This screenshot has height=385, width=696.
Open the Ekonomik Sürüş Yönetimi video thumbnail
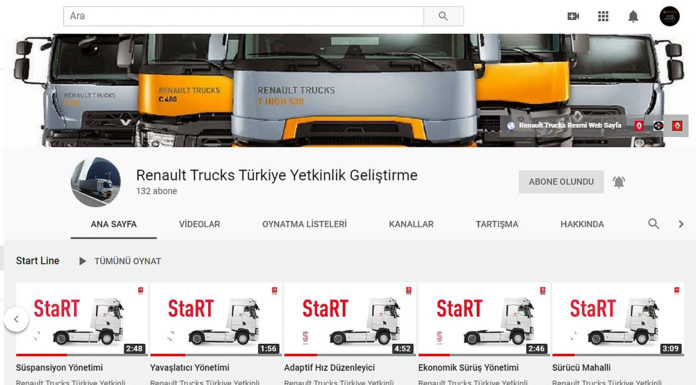pyautogui.click(x=484, y=319)
